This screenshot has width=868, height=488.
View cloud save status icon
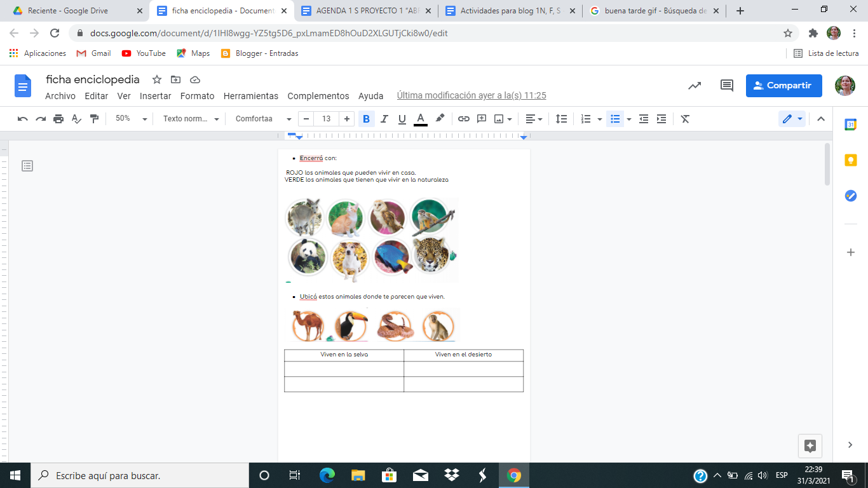coord(195,79)
